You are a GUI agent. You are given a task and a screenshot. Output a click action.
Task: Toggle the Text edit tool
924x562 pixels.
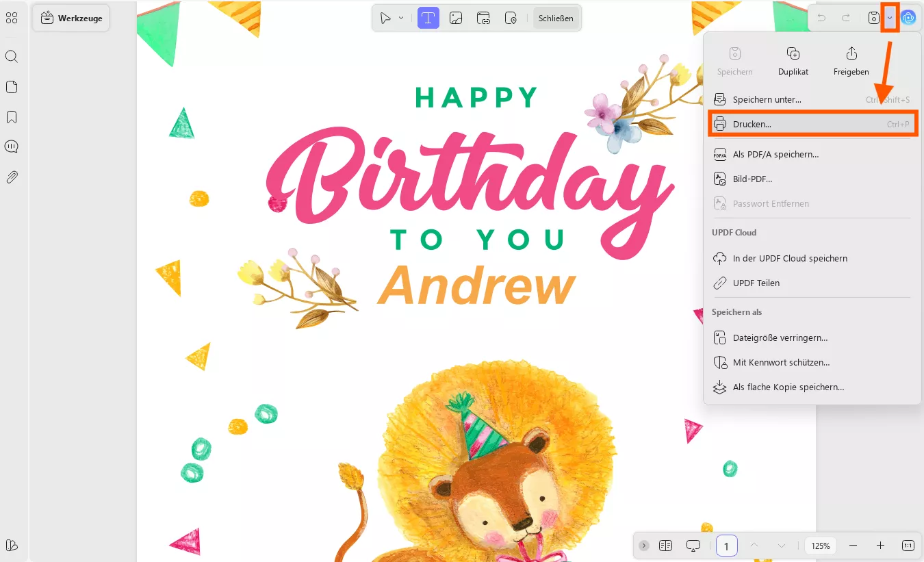pos(428,18)
